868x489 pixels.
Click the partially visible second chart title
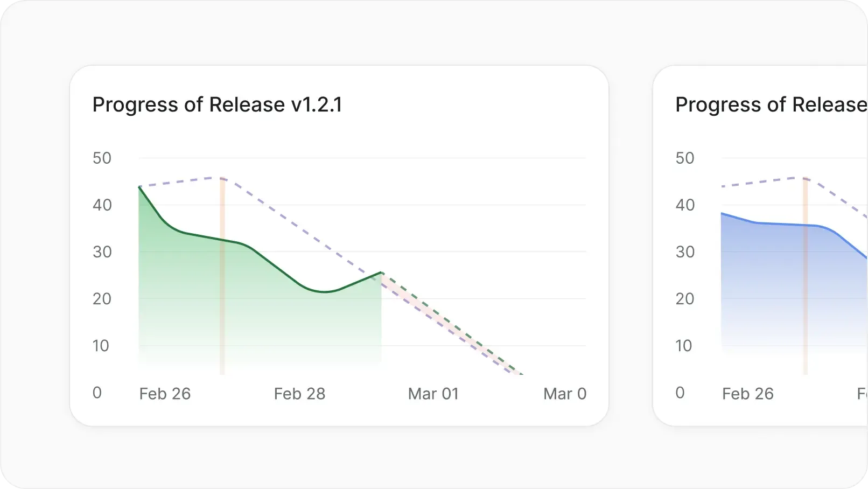pyautogui.click(x=771, y=104)
